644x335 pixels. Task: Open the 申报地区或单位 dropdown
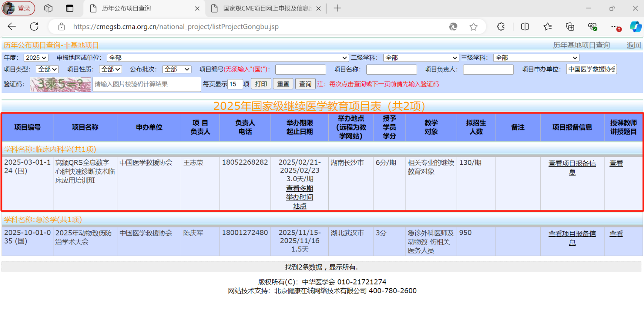(x=228, y=58)
